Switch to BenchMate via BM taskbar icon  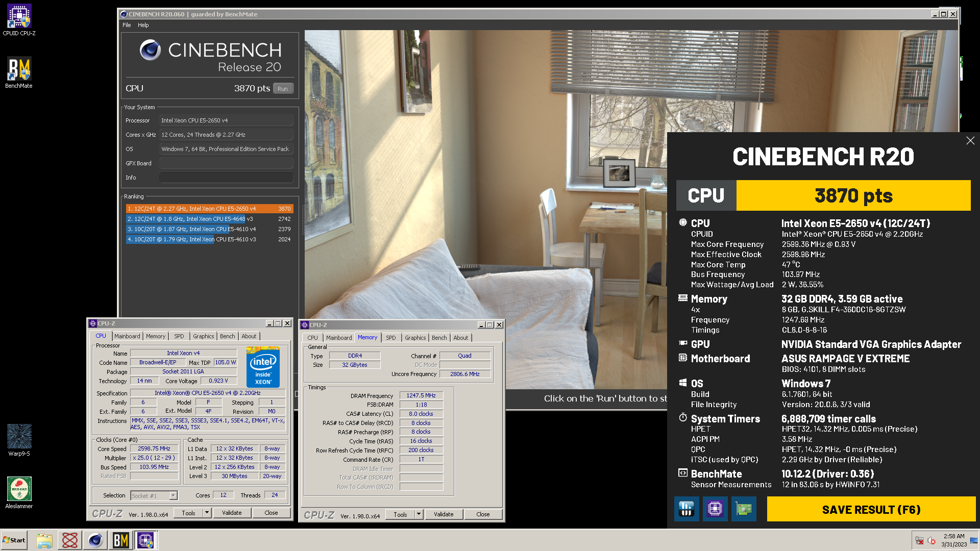(121, 540)
